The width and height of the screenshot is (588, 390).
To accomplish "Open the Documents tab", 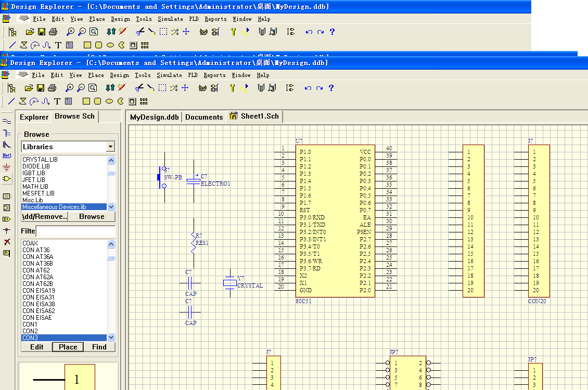I will click(x=204, y=117).
